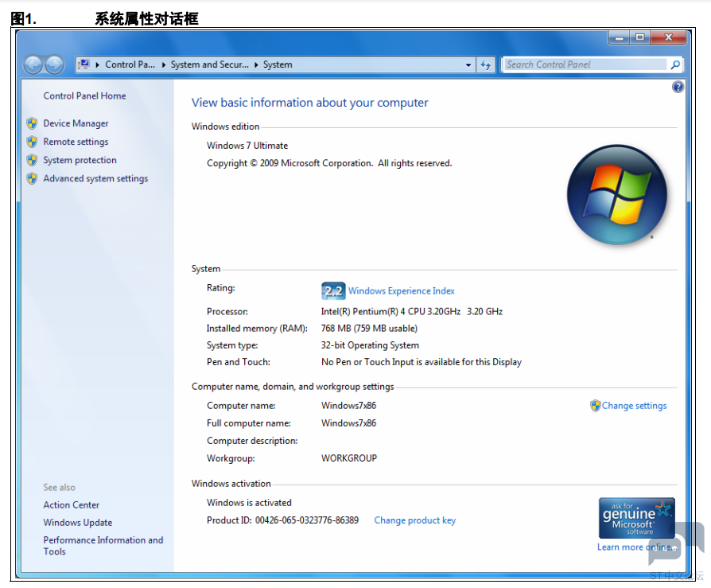711x588 pixels.
Task: Open the blue Help question icon
Action: click(x=678, y=87)
